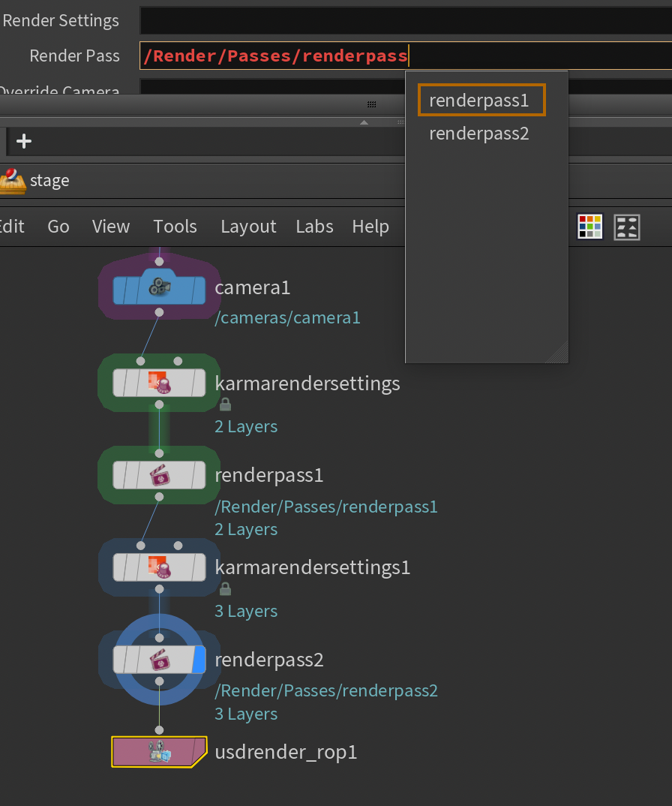Click second input connector of karmarendersettings1
The image size is (672, 806).
[x=178, y=546]
